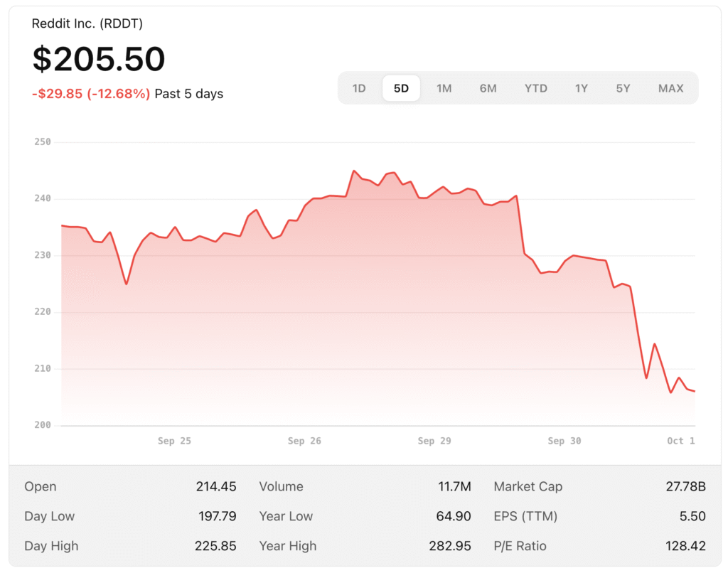
Task: Click the Sep 25 date axis label
Action: coord(174,441)
